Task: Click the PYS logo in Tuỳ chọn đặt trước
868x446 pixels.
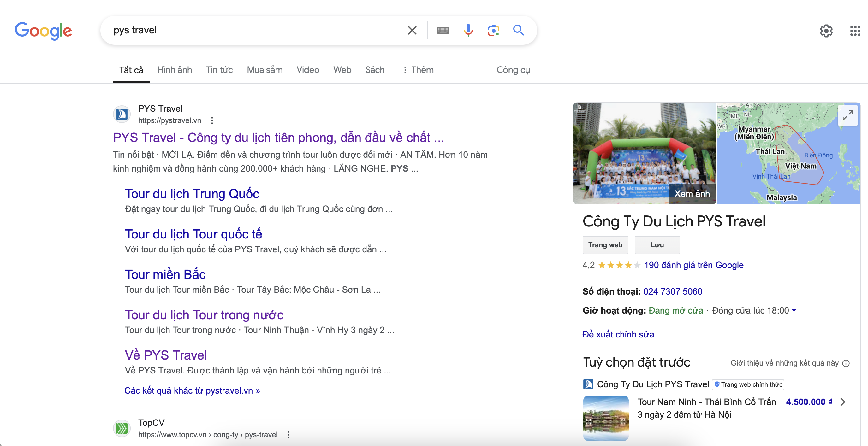Action: pyautogui.click(x=588, y=384)
